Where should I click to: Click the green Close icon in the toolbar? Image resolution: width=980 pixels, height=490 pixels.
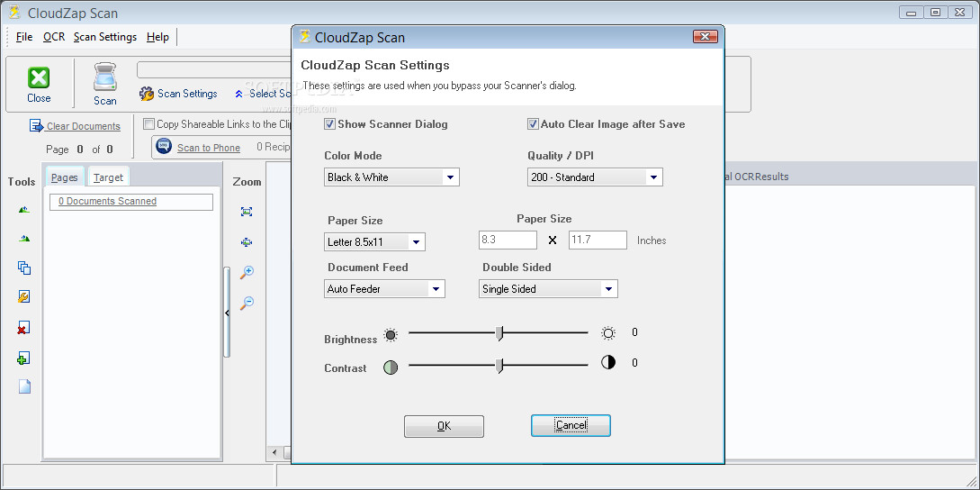[39, 78]
